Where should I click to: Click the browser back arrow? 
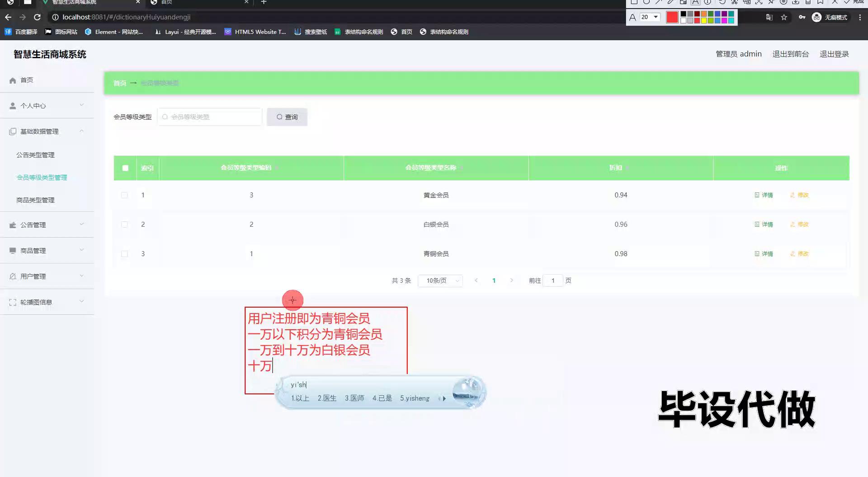[8, 17]
